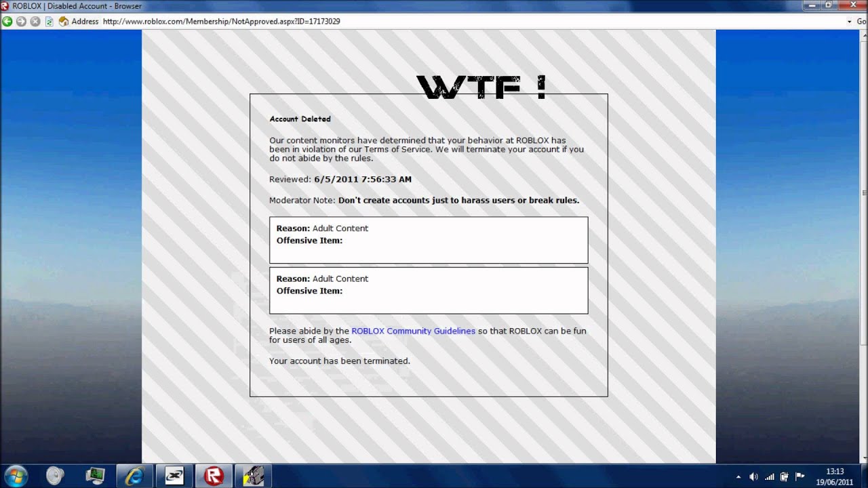Click the address bar URL field
Screen dimensions: 868x488
473,22
